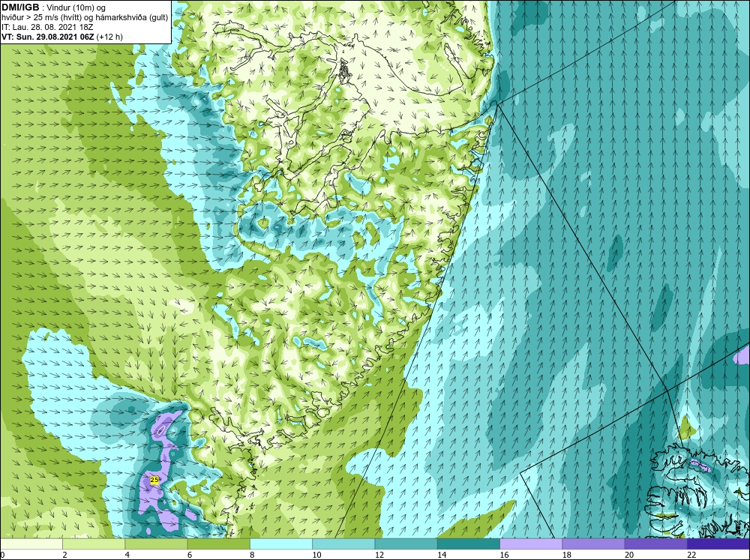This screenshot has width=750, height=560.
Task: Click the 'hviður > 25 m/s' legend line
Action: (x=85, y=17)
